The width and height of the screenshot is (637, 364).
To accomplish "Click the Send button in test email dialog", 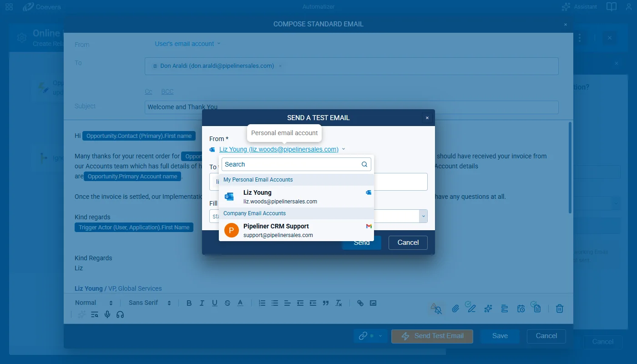I will [362, 243].
